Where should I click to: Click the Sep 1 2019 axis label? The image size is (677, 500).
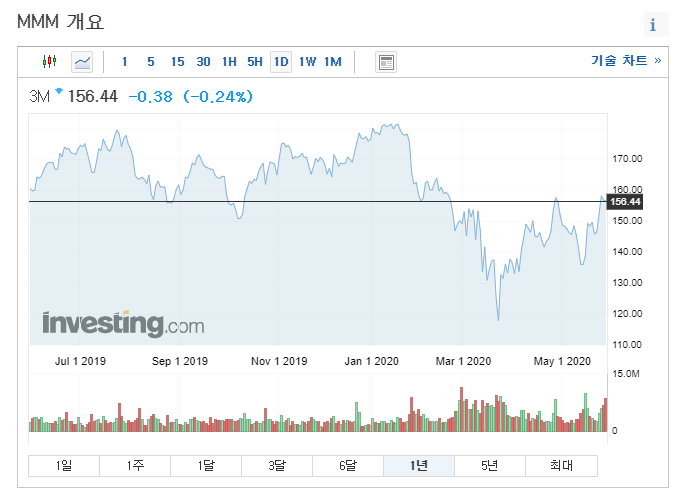coord(180,361)
